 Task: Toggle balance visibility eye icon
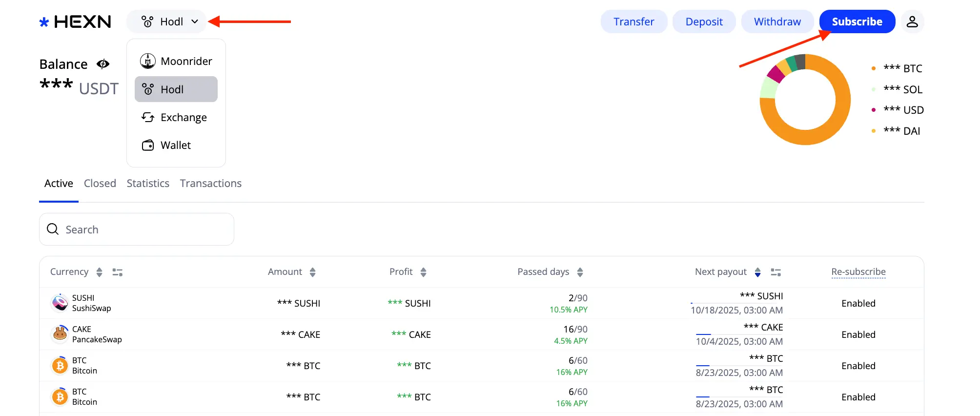[x=103, y=64]
